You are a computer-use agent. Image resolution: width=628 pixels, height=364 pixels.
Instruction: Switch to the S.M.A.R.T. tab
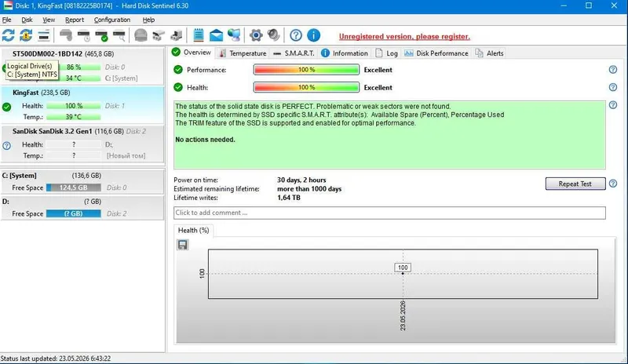click(294, 53)
